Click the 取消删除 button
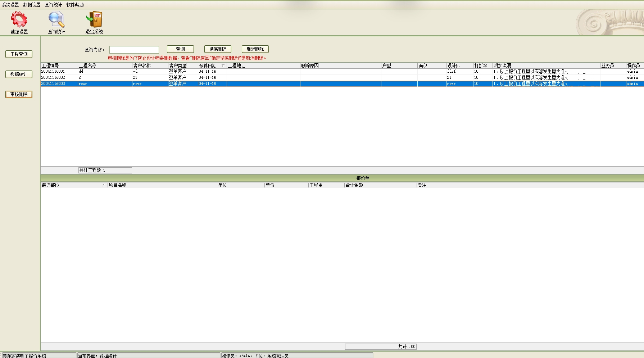Image resolution: width=644 pixels, height=358 pixels. tap(255, 49)
